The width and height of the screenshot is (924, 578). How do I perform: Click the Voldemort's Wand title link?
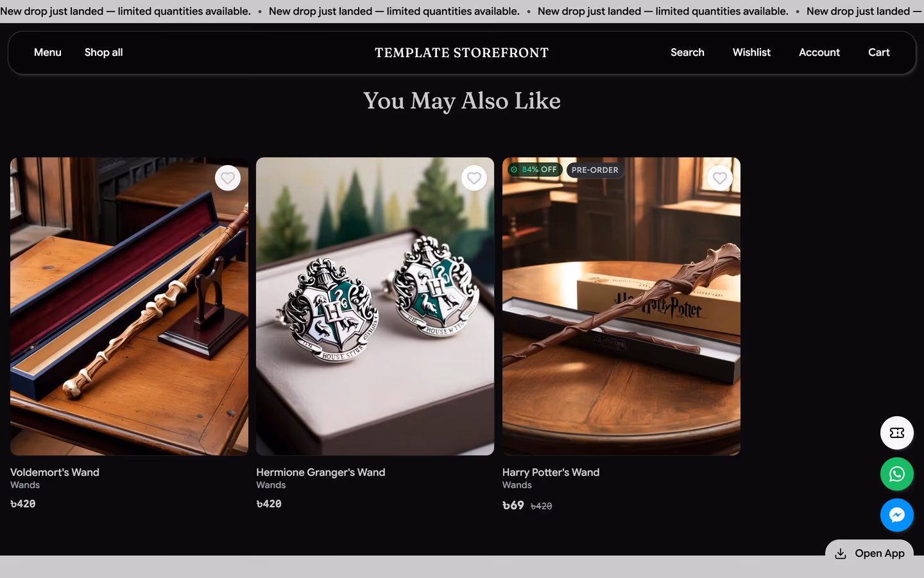coord(55,472)
